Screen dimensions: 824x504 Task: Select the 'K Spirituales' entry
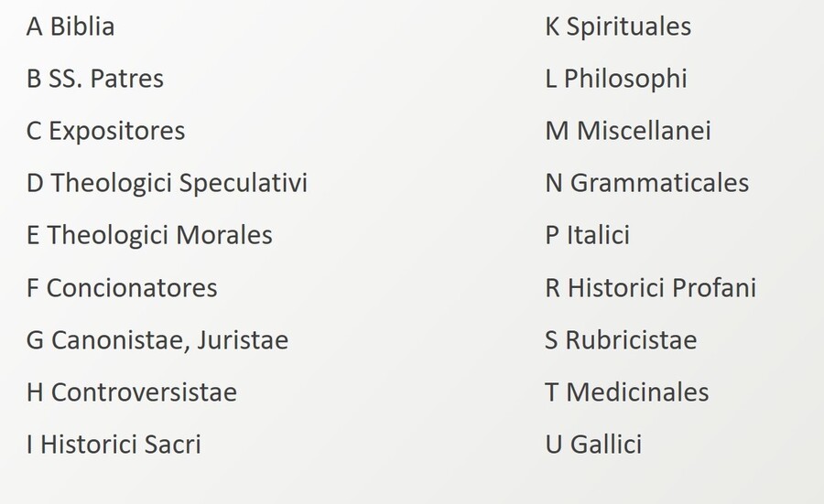pos(618,27)
